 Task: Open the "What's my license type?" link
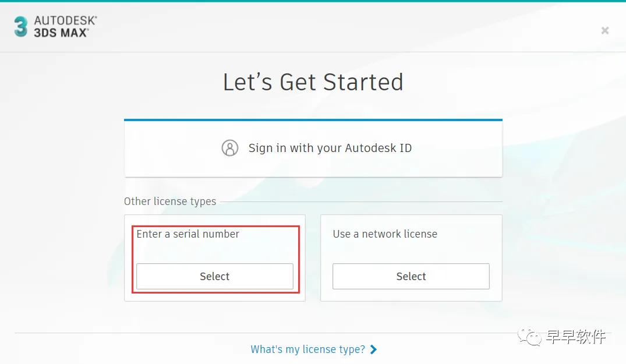pos(307,349)
